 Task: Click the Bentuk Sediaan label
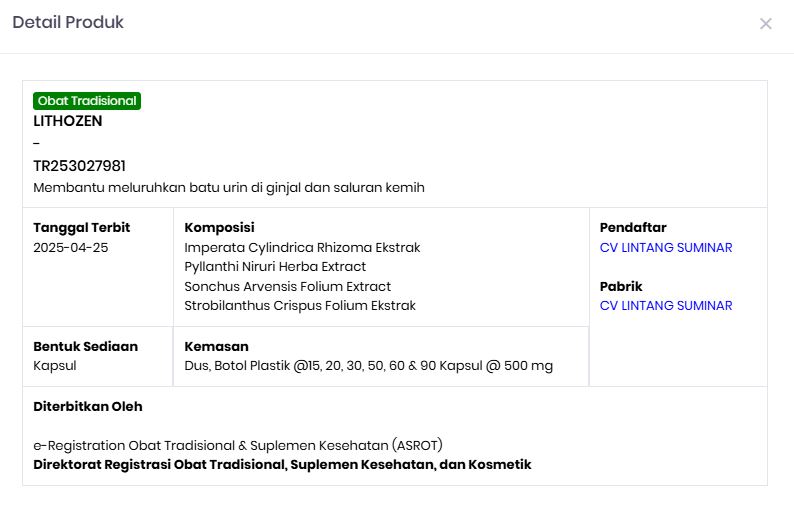coord(86,346)
